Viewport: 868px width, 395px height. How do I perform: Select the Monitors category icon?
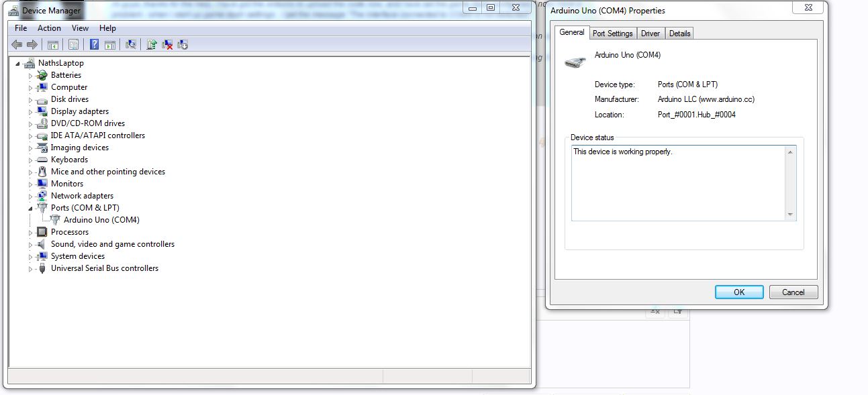(42, 184)
